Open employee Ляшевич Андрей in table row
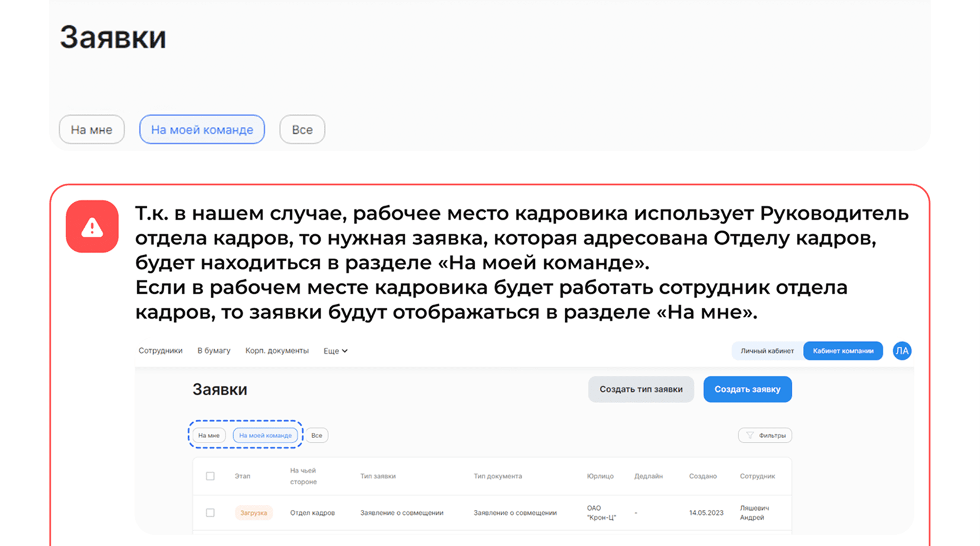 754,513
